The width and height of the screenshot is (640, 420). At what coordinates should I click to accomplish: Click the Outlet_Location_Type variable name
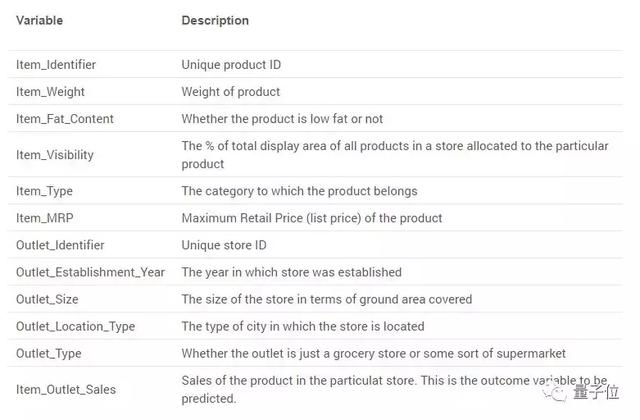click(75, 327)
